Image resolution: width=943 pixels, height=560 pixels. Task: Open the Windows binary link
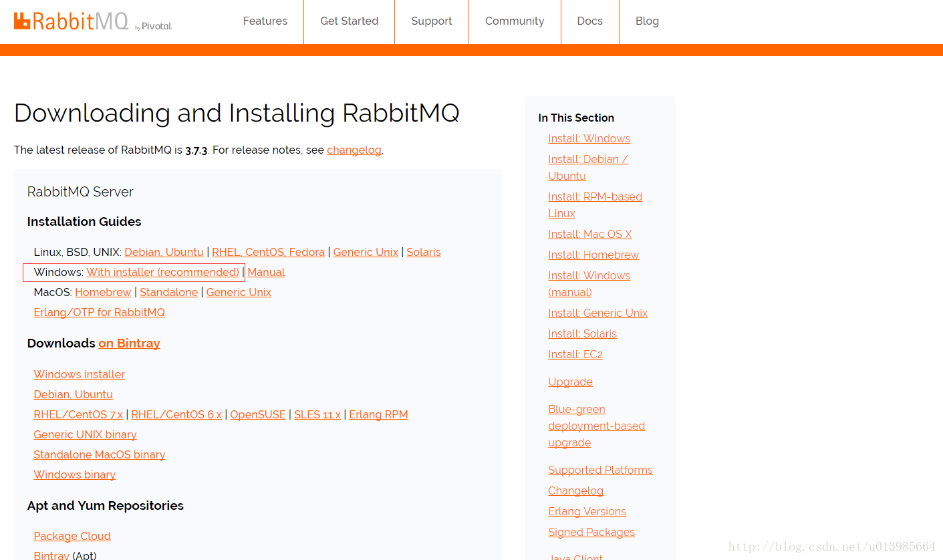(x=74, y=474)
